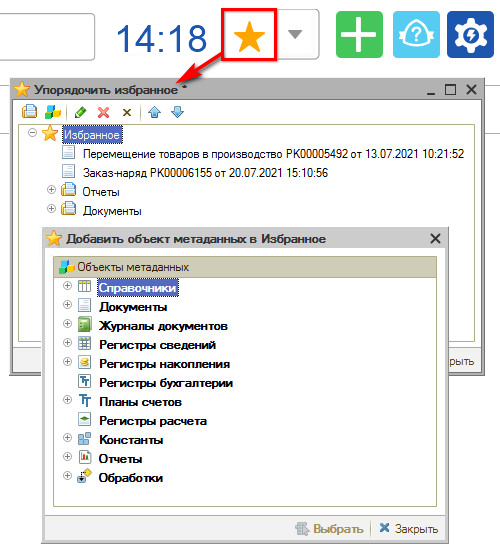
Task: Click the Выбрать button
Action: point(329,529)
